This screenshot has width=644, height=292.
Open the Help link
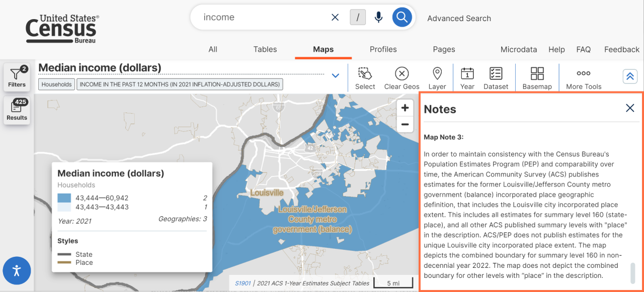(x=556, y=49)
